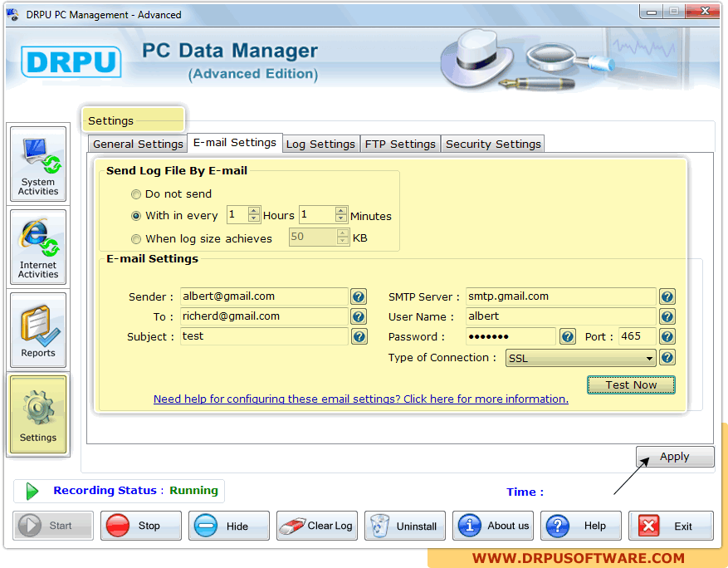Click the Sender email input field
The height and width of the screenshot is (568, 728).
(x=264, y=296)
